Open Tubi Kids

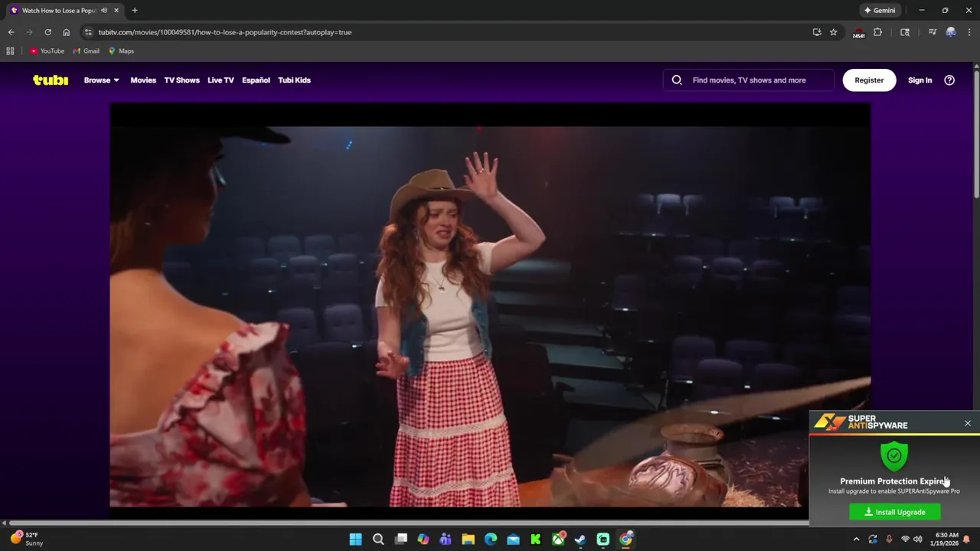tap(294, 80)
